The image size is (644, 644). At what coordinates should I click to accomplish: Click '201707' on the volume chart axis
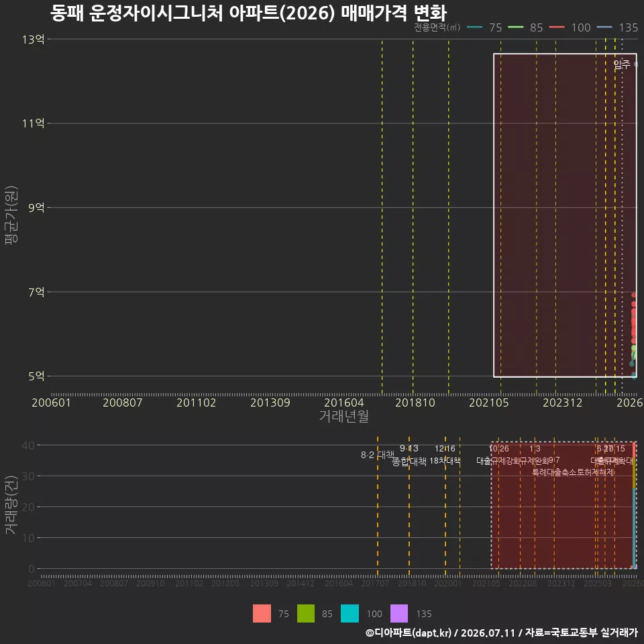click(374, 583)
